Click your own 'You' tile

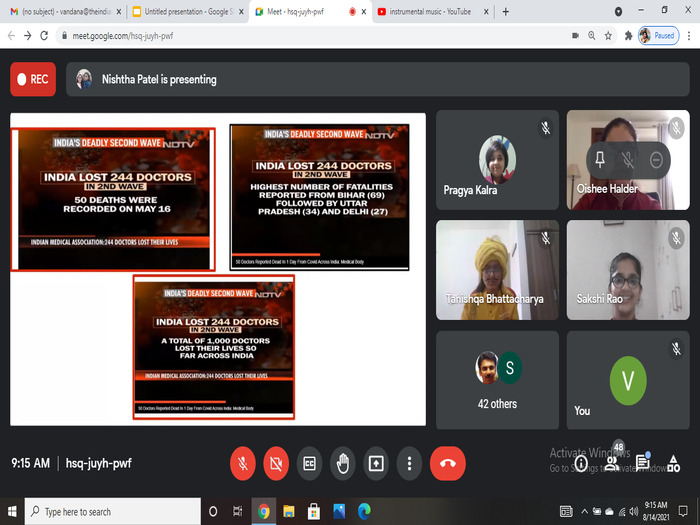point(628,380)
